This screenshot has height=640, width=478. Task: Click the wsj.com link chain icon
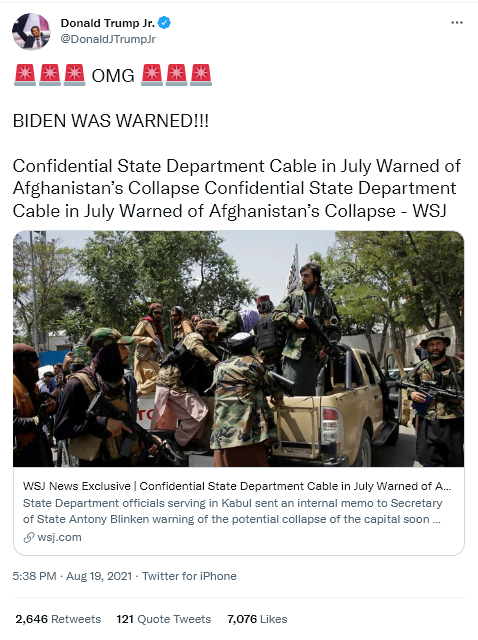(x=29, y=538)
